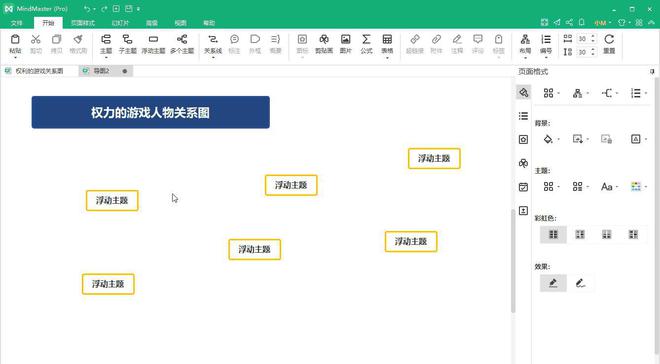The height and width of the screenshot is (364, 660).
Task: Open the background fill color dropdown
Action: coord(559,139)
